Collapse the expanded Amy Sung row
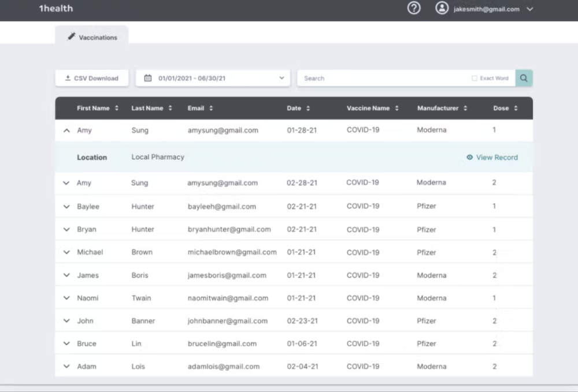Viewport: 578px width, 392px height. coord(66,130)
